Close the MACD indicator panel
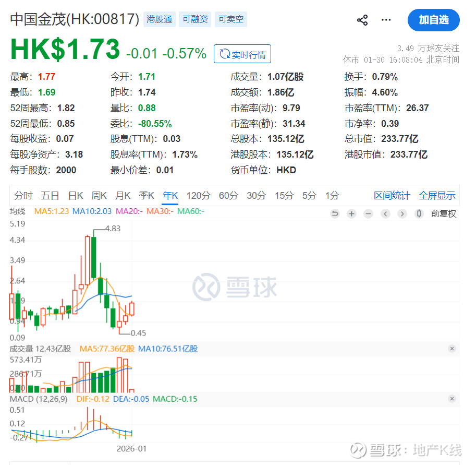The image size is (476, 465). click(x=452, y=399)
